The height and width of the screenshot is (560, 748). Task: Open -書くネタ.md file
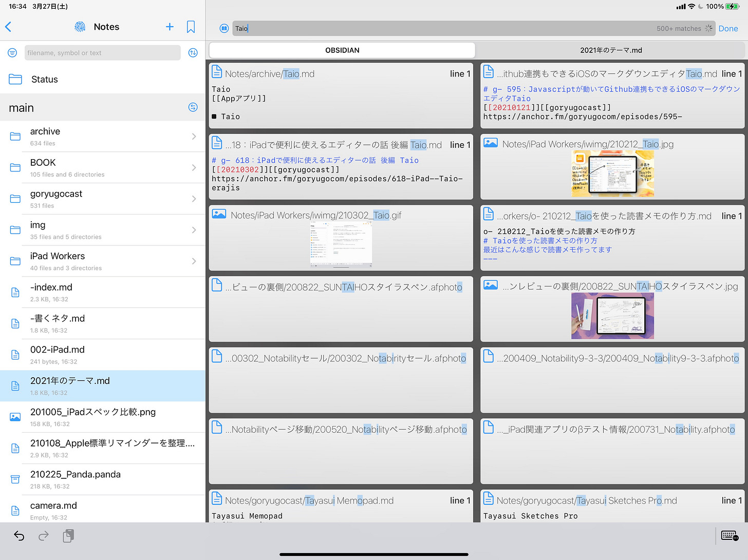(x=103, y=323)
